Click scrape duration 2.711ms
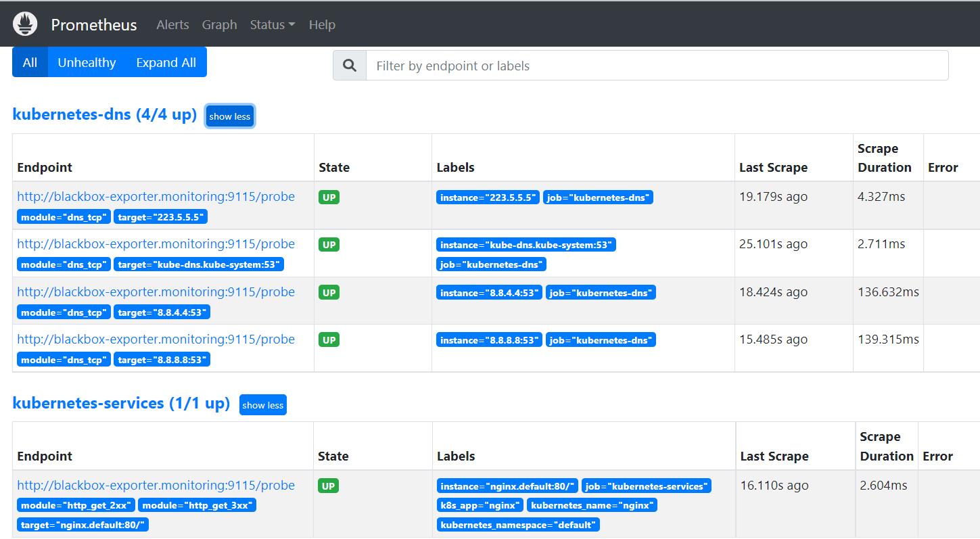 881,244
